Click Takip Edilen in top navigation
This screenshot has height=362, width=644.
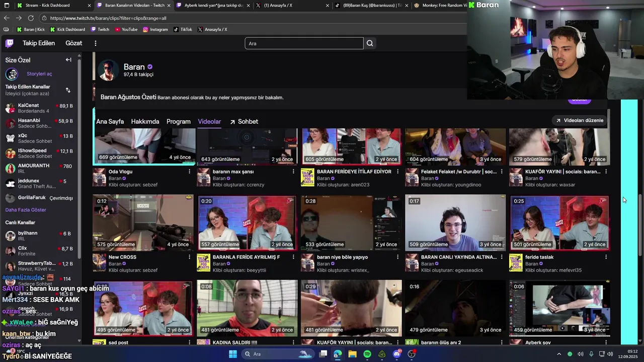[x=39, y=43]
